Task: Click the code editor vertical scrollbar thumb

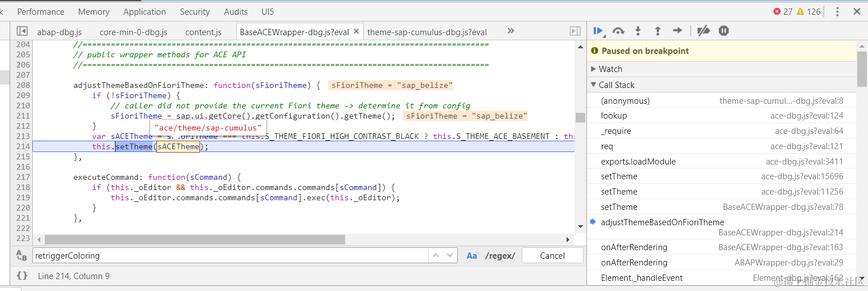Action: tap(580, 117)
